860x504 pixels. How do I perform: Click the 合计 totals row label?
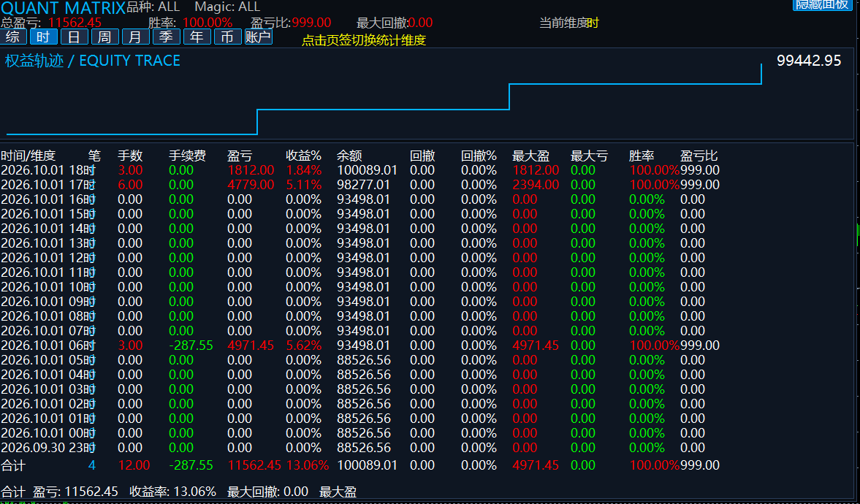13,465
